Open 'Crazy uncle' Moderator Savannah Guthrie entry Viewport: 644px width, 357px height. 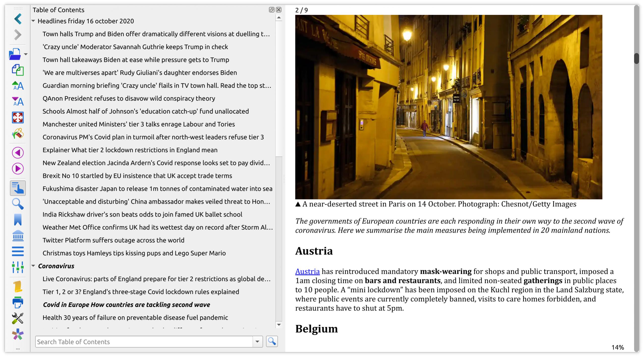tap(135, 47)
